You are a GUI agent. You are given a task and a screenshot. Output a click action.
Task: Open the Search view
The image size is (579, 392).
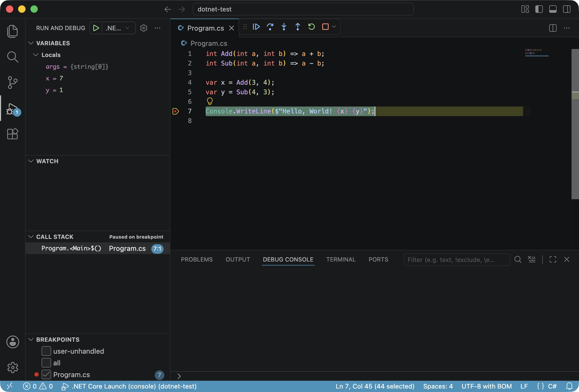click(x=13, y=57)
